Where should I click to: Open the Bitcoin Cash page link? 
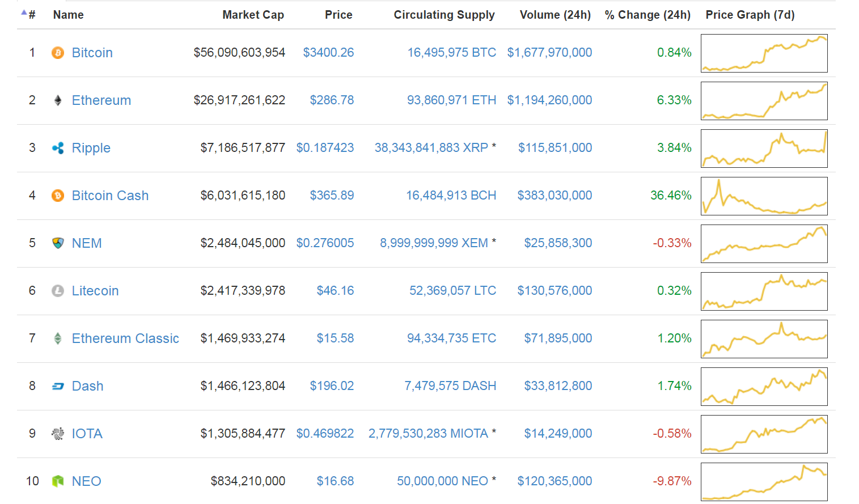[x=110, y=196]
